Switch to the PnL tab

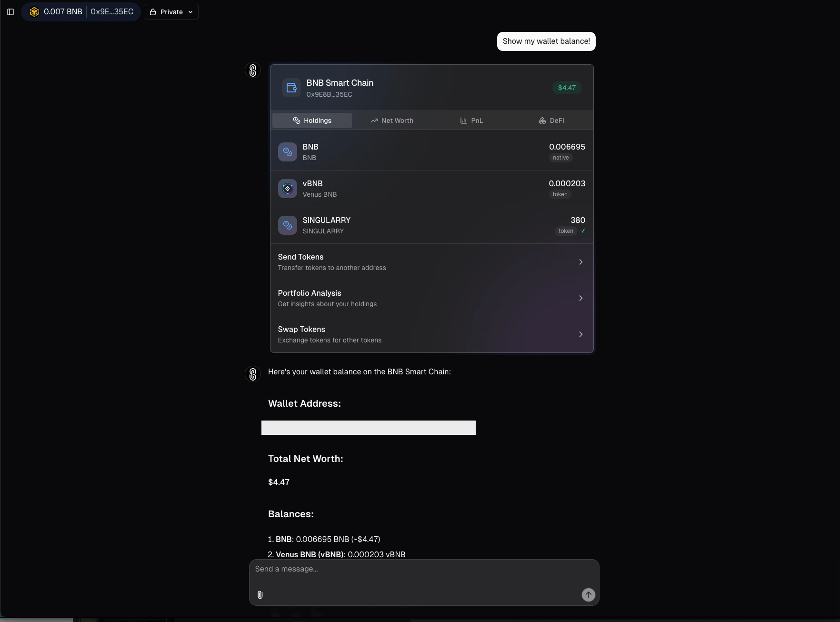point(471,120)
